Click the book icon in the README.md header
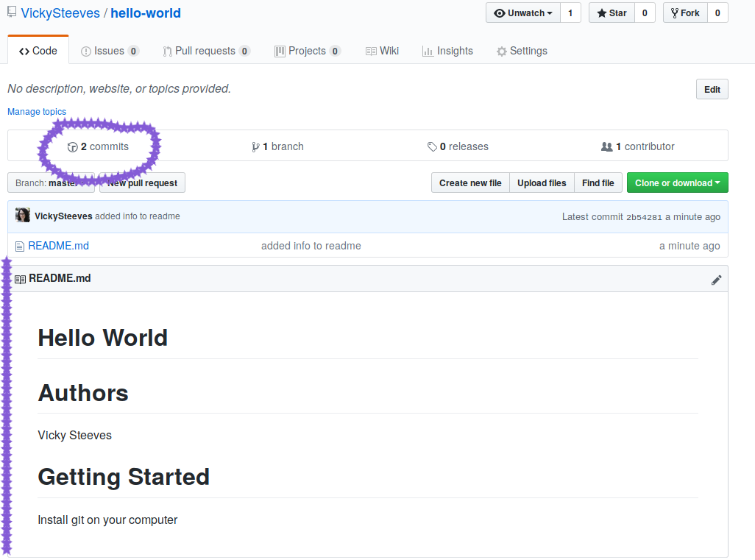The image size is (755, 560). pos(20,280)
